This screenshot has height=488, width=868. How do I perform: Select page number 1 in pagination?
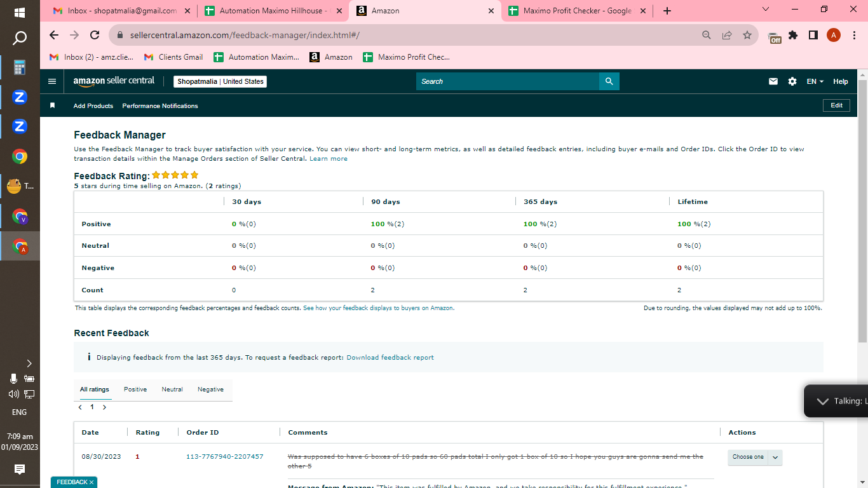coord(92,407)
